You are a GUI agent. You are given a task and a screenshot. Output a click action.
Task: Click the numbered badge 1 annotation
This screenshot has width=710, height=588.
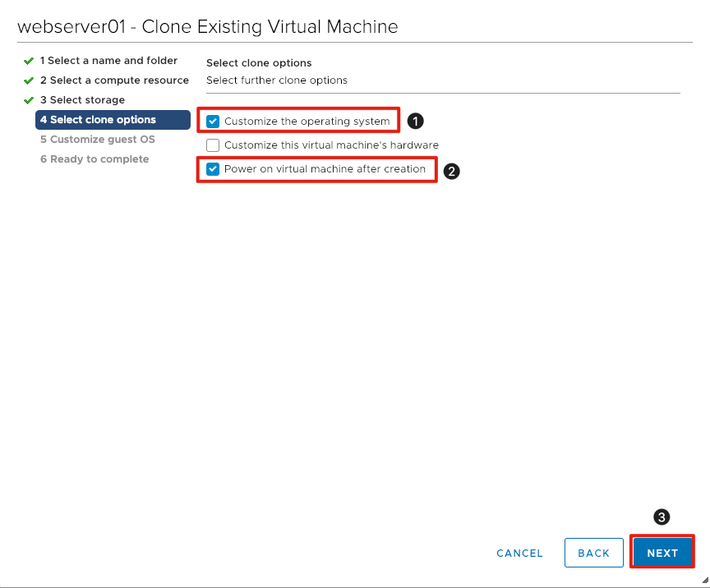point(415,120)
